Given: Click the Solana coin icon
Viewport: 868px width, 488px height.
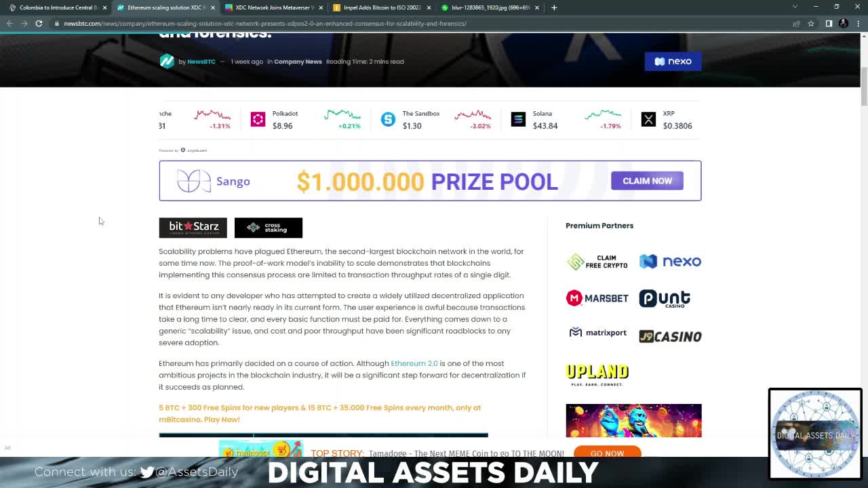Looking at the screenshot, I should 518,120.
